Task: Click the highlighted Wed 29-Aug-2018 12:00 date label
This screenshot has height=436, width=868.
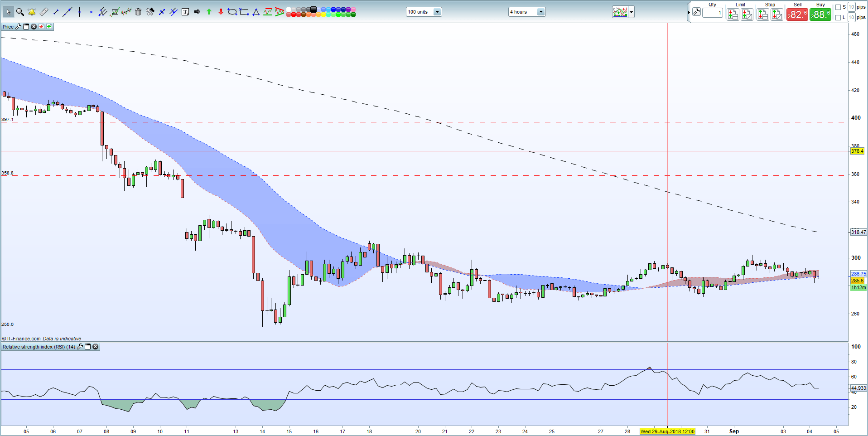Action: point(667,431)
